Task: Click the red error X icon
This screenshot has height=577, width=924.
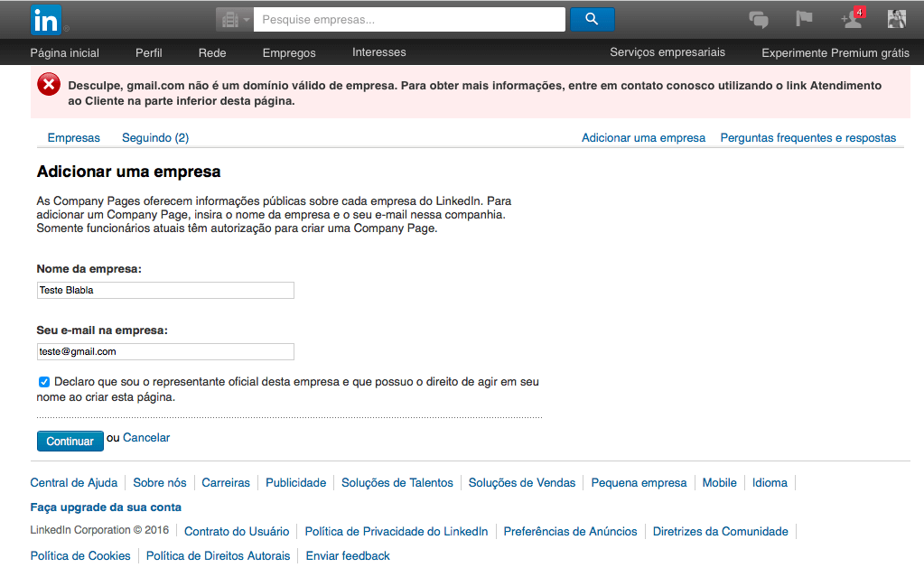Action: tap(49, 85)
